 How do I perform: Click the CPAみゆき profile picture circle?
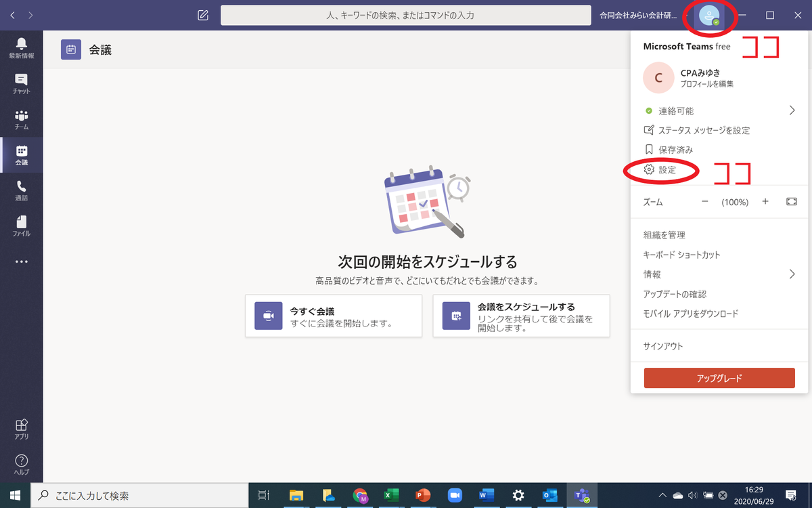click(x=658, y=78)
